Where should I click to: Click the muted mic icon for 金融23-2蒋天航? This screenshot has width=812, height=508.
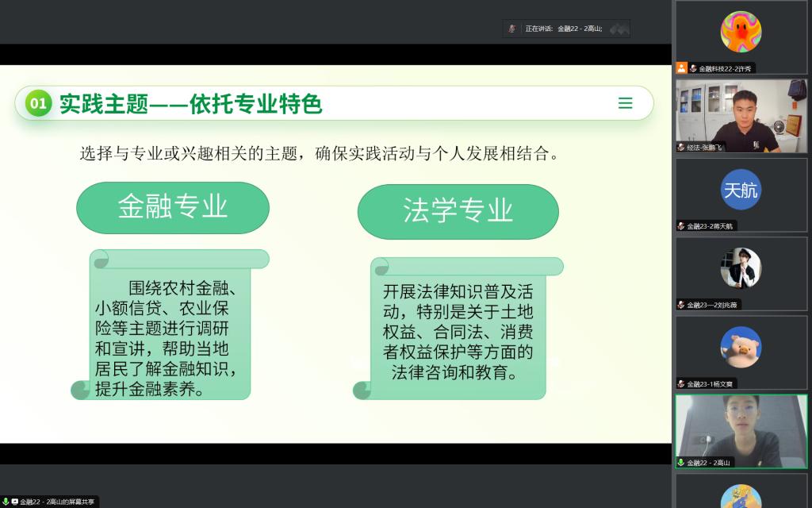(681, 226)
